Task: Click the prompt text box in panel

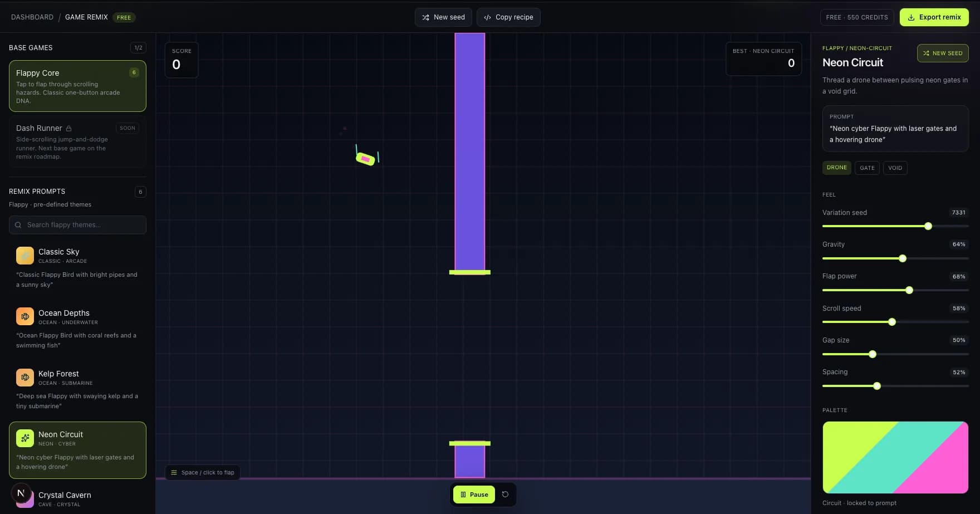Action: pyautogui.click(x=895, y=129)
